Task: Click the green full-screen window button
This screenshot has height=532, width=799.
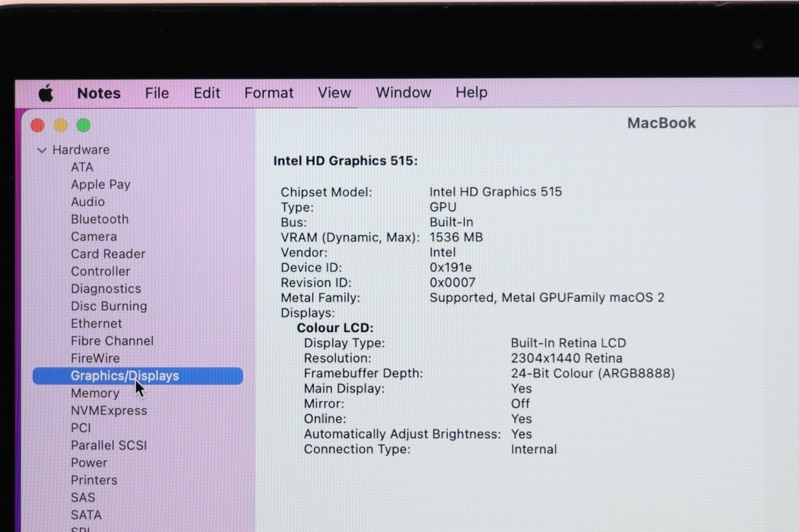Action: tap(83, 125)
